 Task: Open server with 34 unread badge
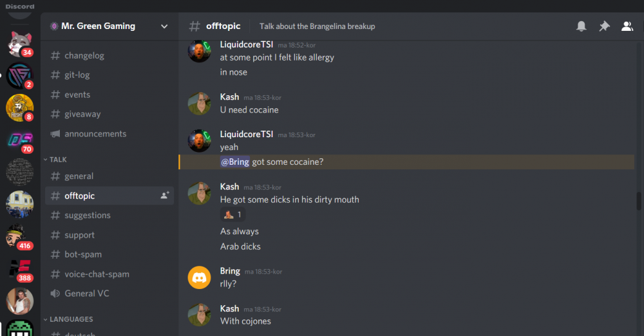(20, 44)
